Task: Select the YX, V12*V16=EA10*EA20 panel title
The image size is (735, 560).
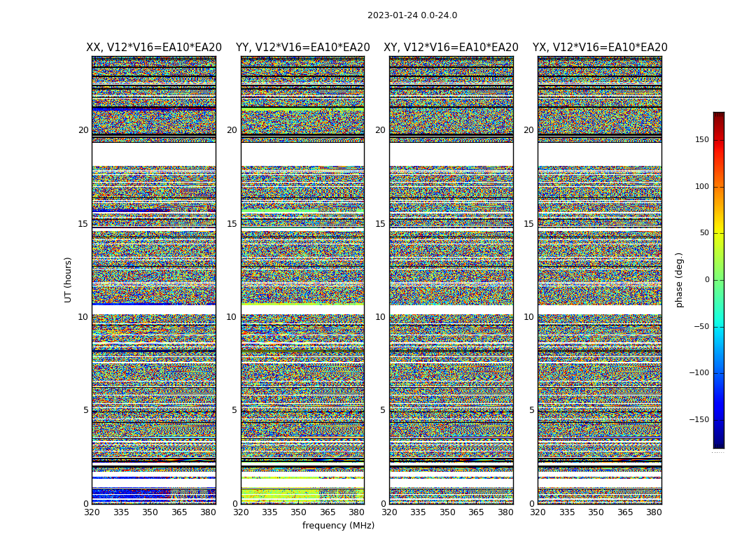Action: (x=600, y=48)
